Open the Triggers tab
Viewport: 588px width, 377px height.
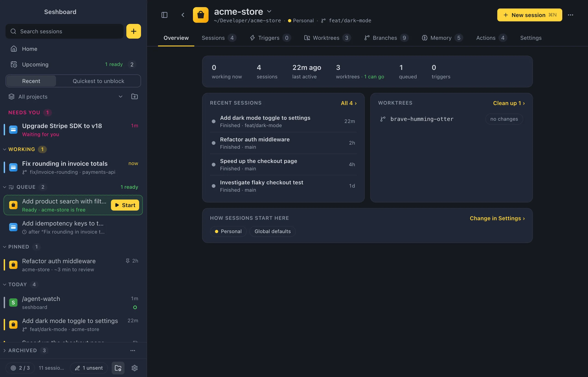pyautogui.click(x=270, y=38)
